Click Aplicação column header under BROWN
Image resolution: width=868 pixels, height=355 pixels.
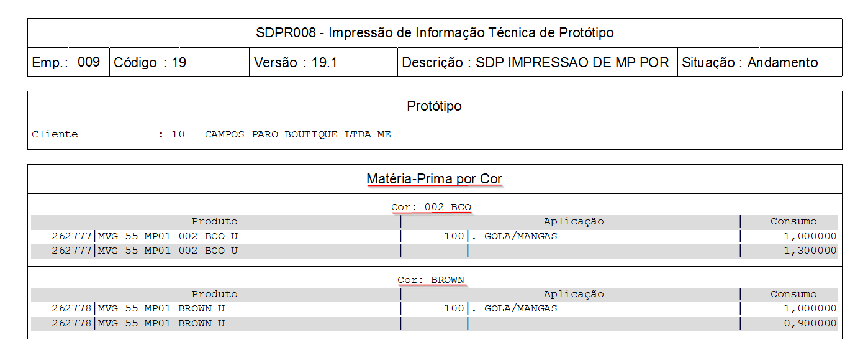pyautogui.click(x=573, y=294)
